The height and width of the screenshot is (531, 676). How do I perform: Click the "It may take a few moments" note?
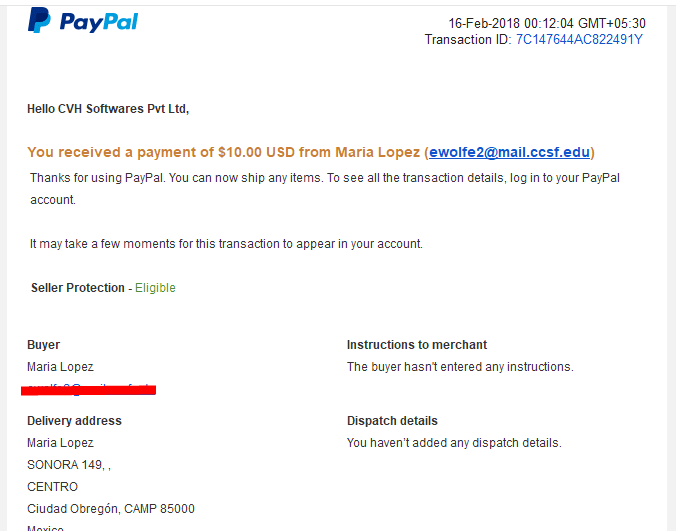pyautogui.click(x=226, y=244)
